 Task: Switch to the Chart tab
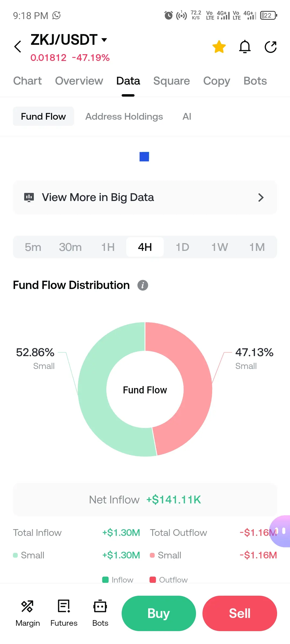27,81
